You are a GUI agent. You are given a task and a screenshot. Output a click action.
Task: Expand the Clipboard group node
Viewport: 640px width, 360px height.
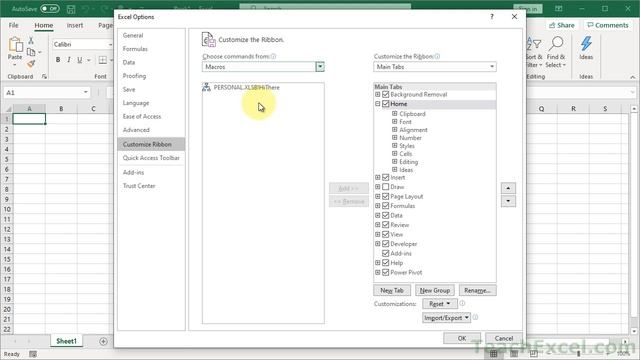395,114
